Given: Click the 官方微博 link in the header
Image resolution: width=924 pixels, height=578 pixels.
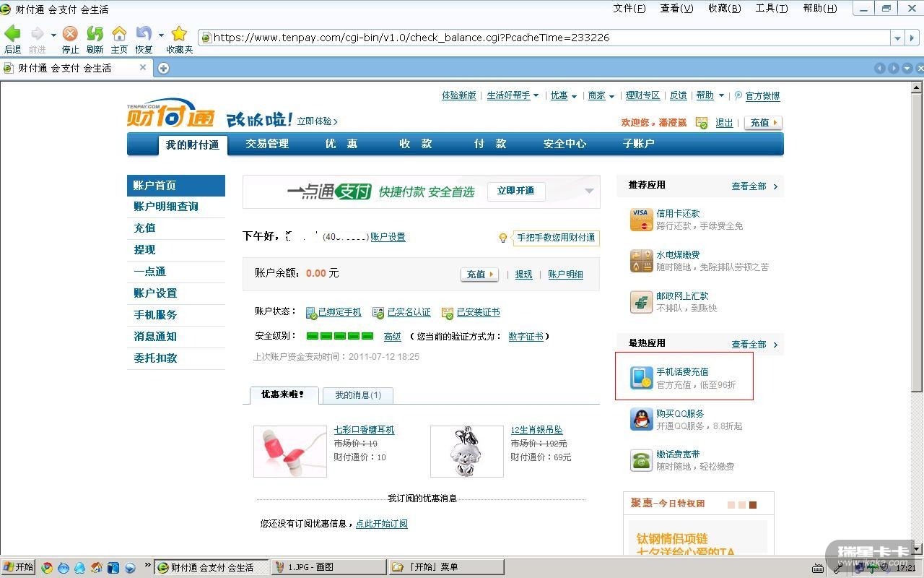Looking at the screenshot, I should (762, 95).
